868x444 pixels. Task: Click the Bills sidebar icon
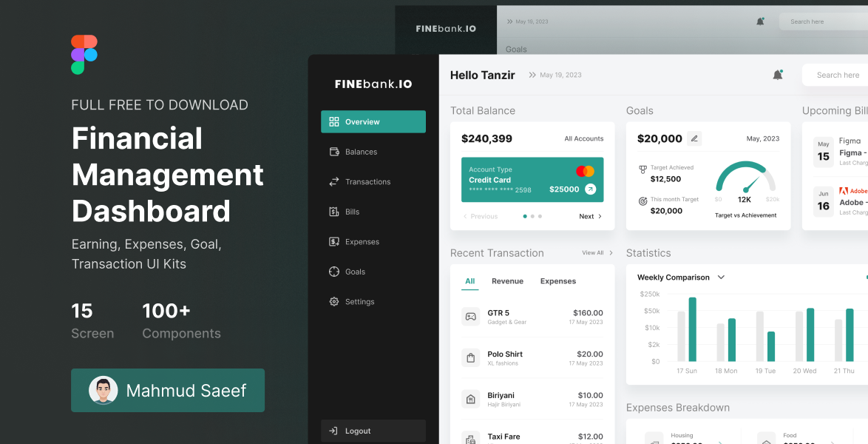(x=334, y=212)
